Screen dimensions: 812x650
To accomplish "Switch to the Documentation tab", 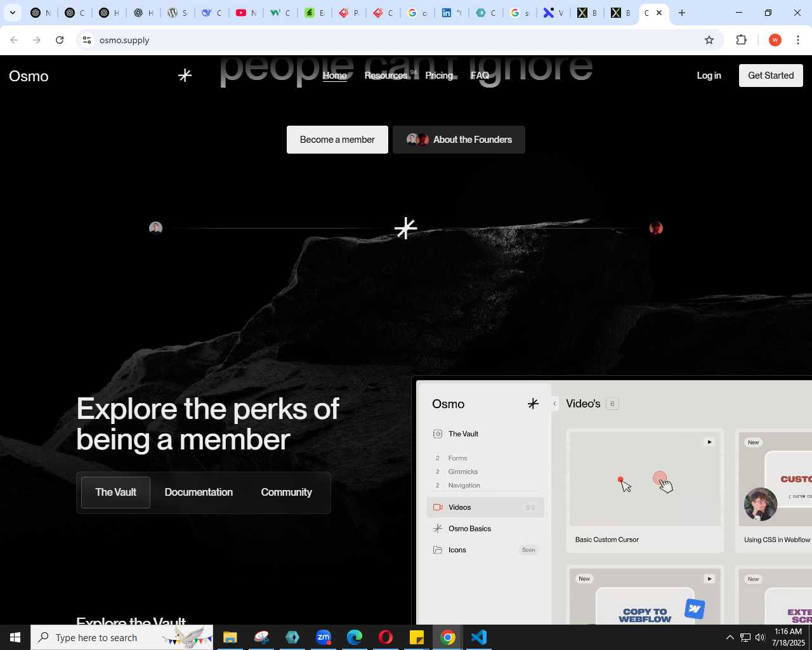I will pyautogui.click(x=199, y=493).
